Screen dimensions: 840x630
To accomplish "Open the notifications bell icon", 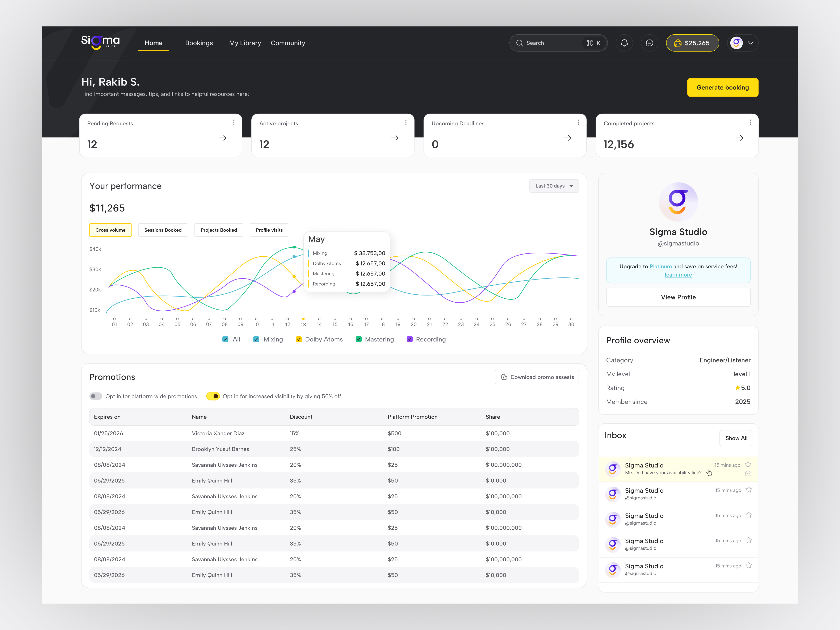I will point(624,43).
